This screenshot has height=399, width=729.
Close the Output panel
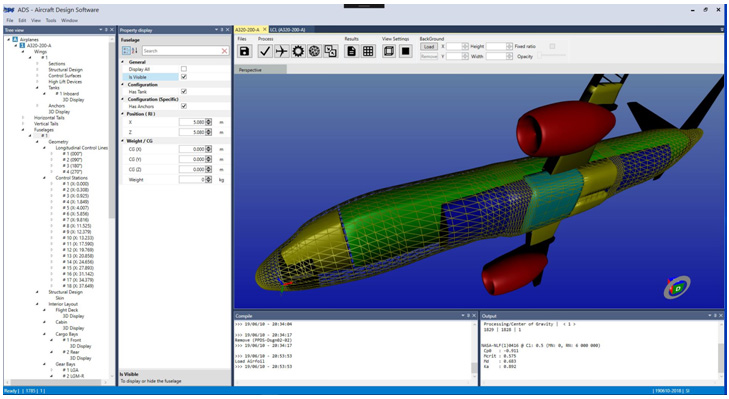coord(721,316)
